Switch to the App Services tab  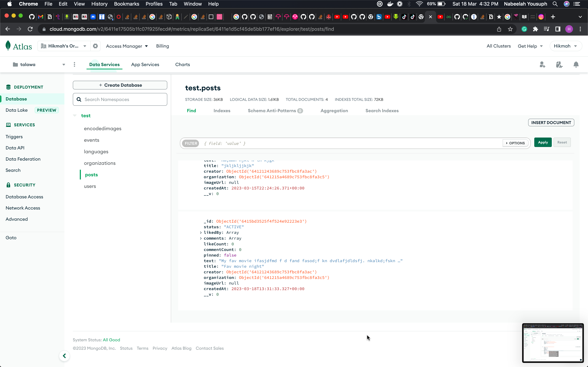145,64
